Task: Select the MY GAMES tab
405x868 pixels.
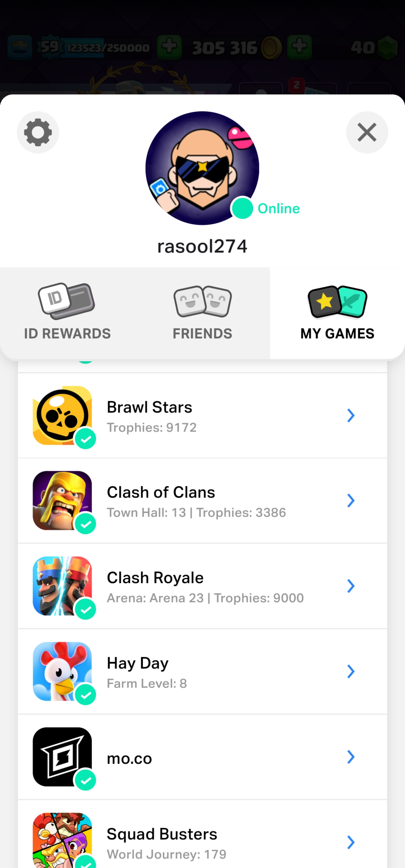Action: [337, 313]
